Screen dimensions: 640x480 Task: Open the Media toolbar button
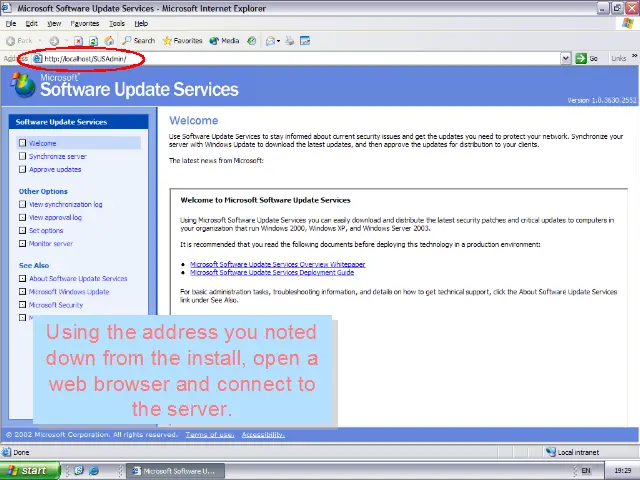tap(224, 41)
